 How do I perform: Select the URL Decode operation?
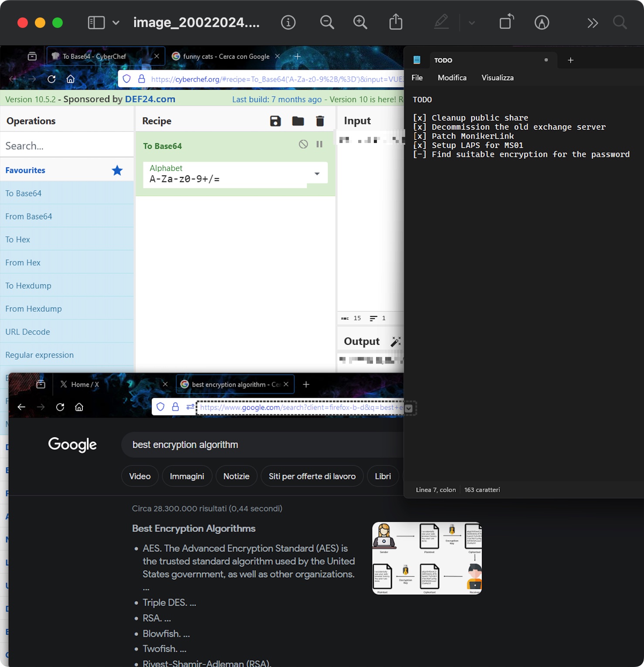(67, 332)
